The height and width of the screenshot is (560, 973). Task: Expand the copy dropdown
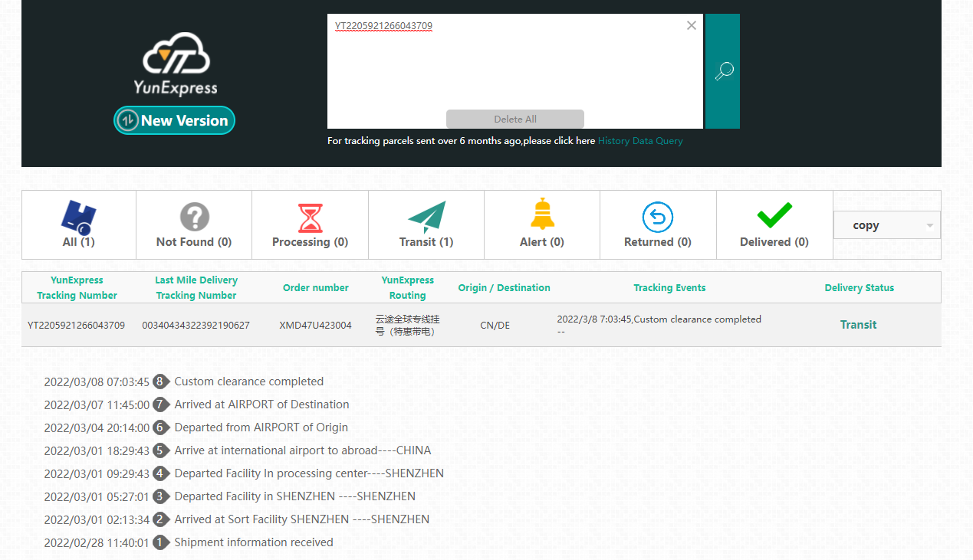click(x=886, y=225)
